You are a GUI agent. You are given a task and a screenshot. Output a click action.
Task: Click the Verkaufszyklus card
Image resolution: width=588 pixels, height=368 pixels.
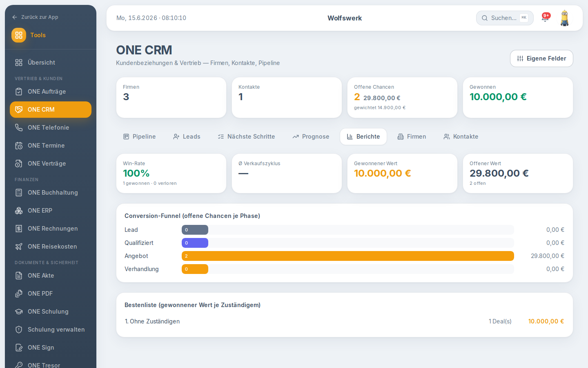pos(287,173)
